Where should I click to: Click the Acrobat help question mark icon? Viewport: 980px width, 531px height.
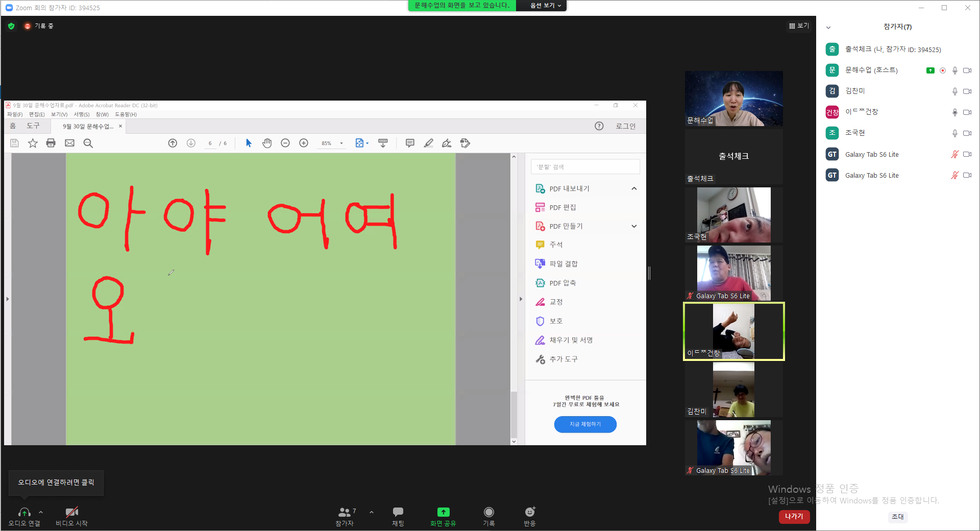click(599, 126)
